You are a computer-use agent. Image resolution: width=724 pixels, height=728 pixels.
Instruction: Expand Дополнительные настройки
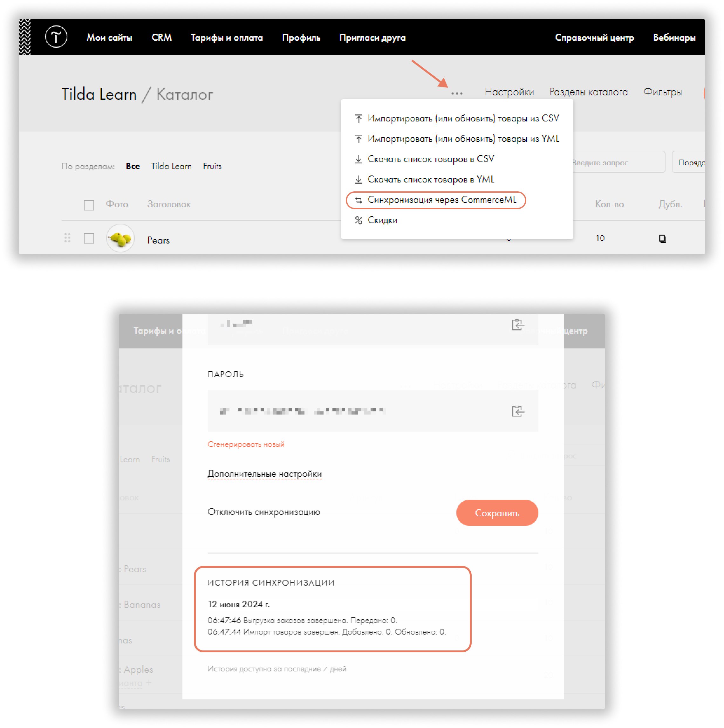pyautogui.click(x=264, y=474)
